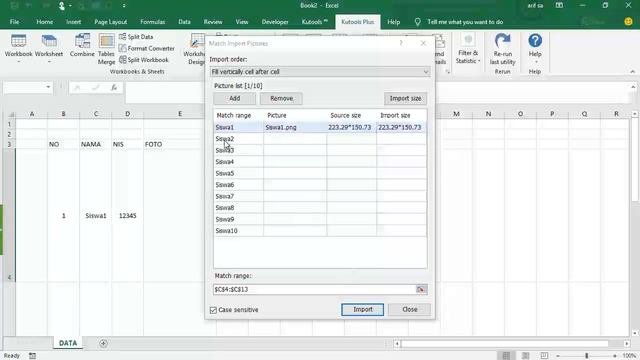Click the dialog question mark help icon
640x360 pixels.
(x=401, y=43)
